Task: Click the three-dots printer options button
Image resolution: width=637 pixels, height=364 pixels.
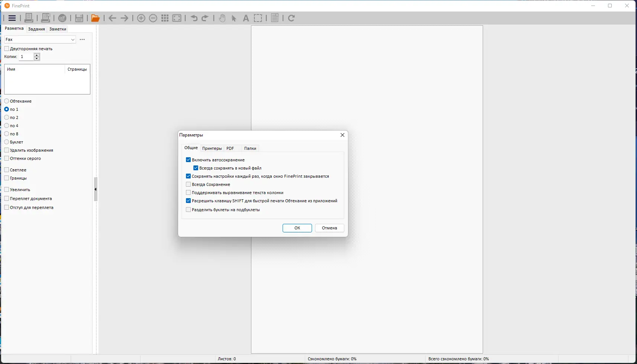Action: coord(82,39)
